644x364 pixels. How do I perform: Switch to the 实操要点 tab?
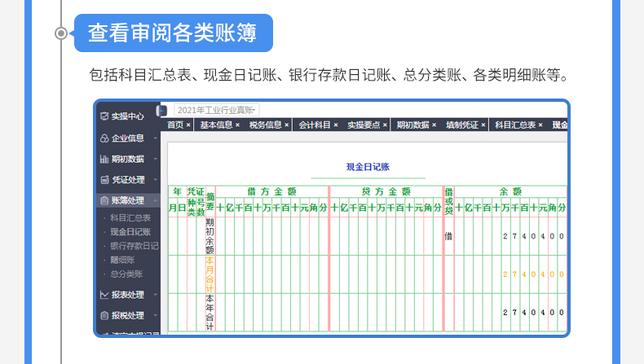(364, 125)
